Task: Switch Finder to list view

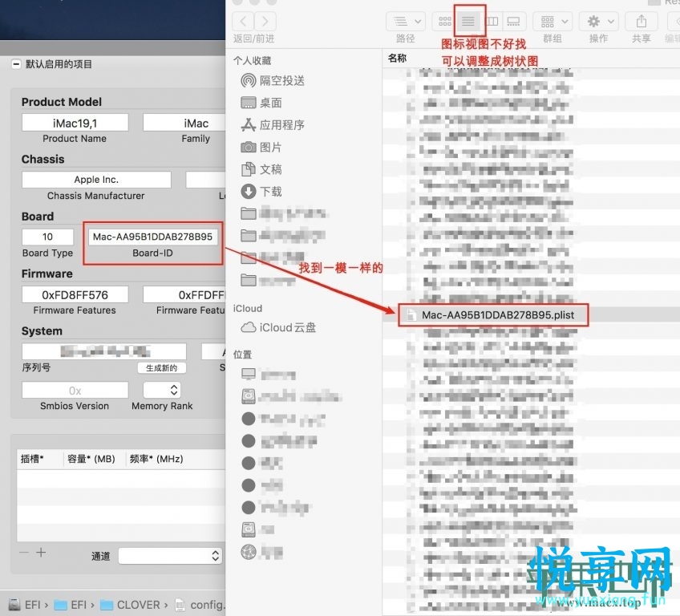Action: pos(468,22)
